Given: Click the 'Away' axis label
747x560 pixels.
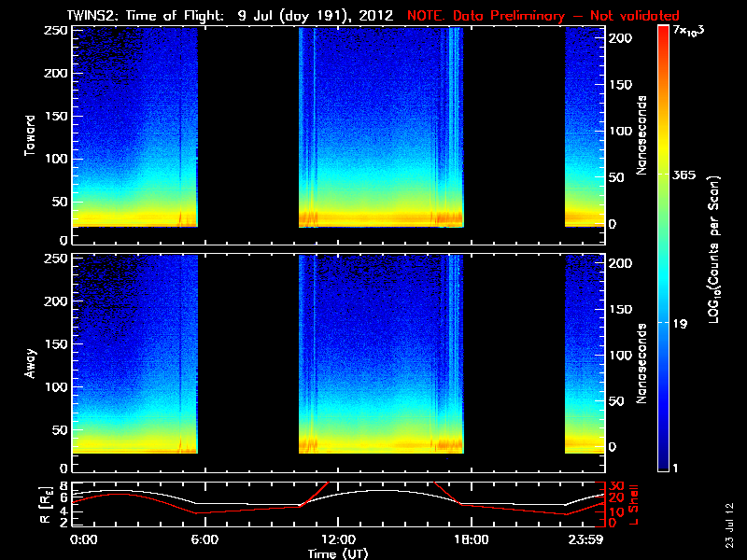Looking at the screenshot, I should pyautogui.click(x=30, y=363).
